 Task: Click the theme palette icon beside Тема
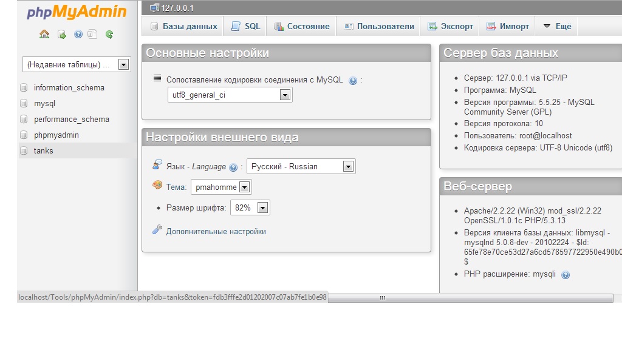click(x=157, y=185)
